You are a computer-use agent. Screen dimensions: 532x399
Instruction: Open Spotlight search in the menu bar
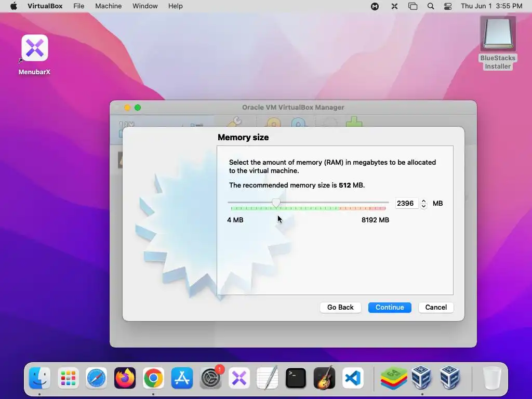point(431,6)
